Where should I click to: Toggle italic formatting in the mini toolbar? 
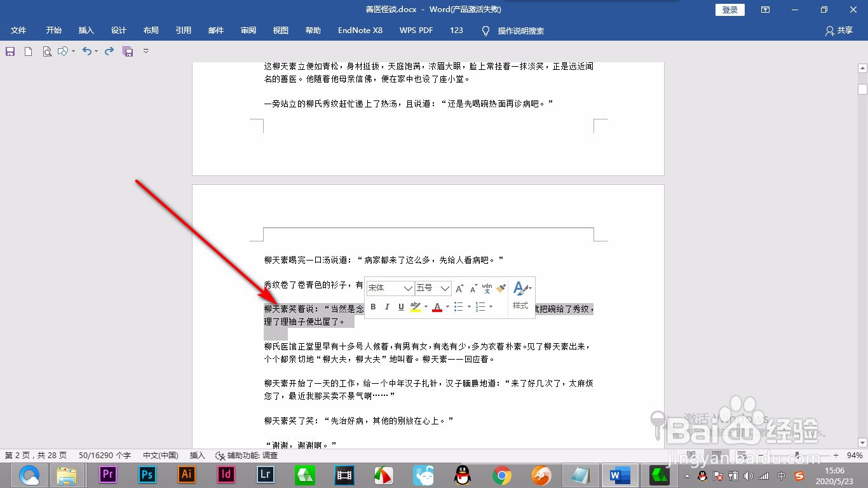(x=387, y=307)
